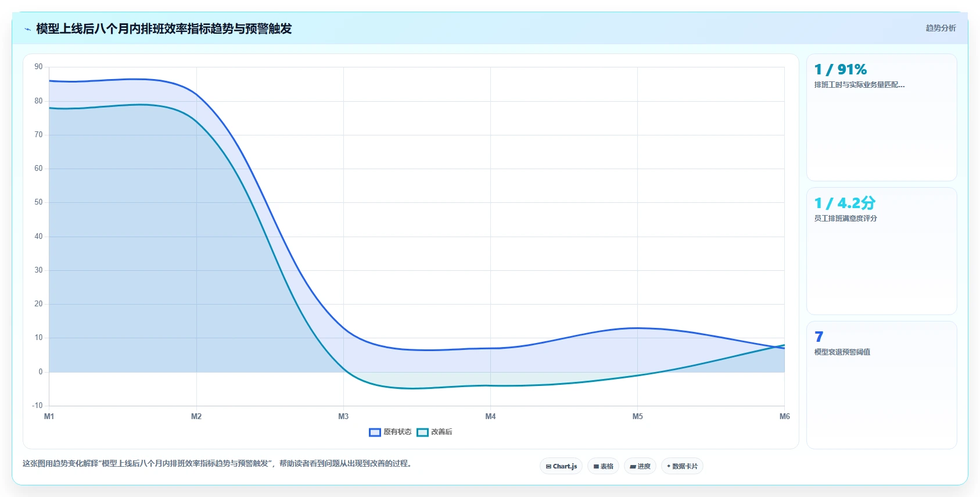Click the 10 y-axis tick label
980x497 pixels.
(38, 338)
